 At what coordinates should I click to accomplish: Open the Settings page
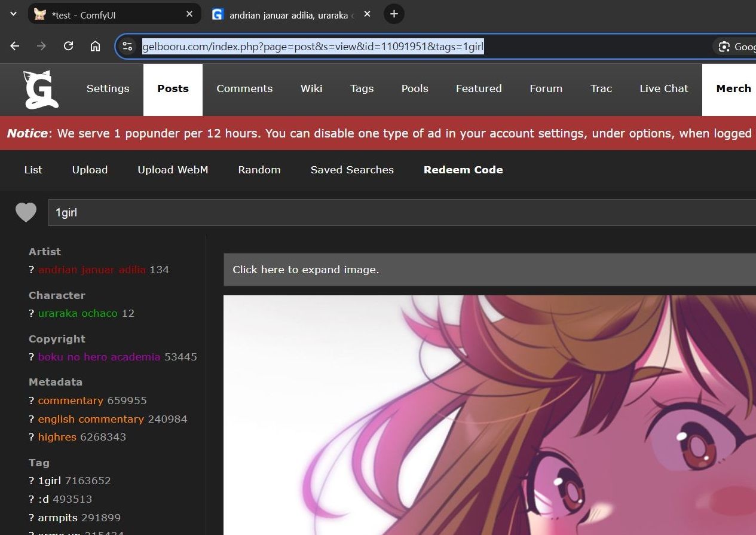click(108, 88)
